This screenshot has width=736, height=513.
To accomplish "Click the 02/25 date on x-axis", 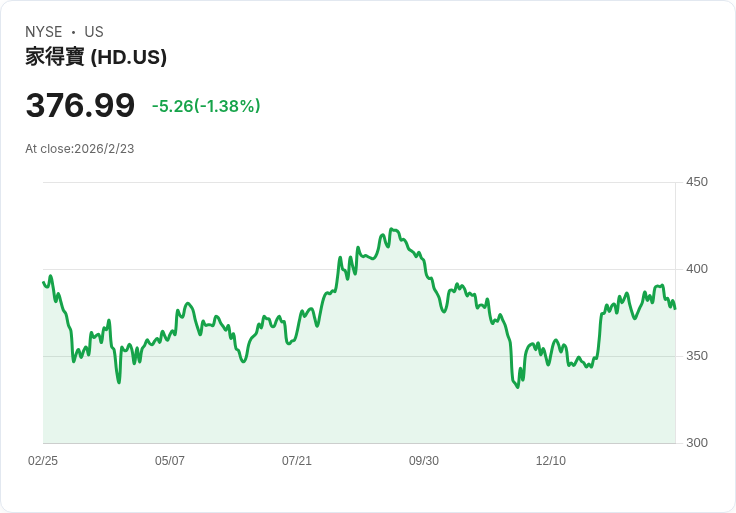I will [x=43, y=461].
